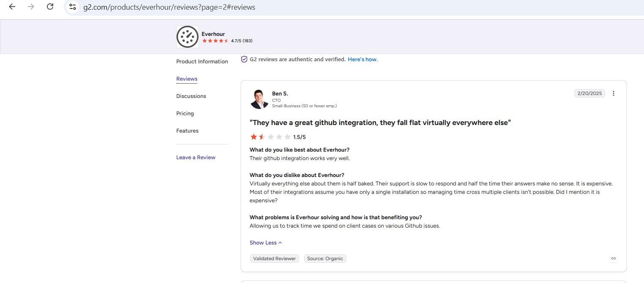Open the "Here's how." link

pyautogui.click(x=363, y=60)
